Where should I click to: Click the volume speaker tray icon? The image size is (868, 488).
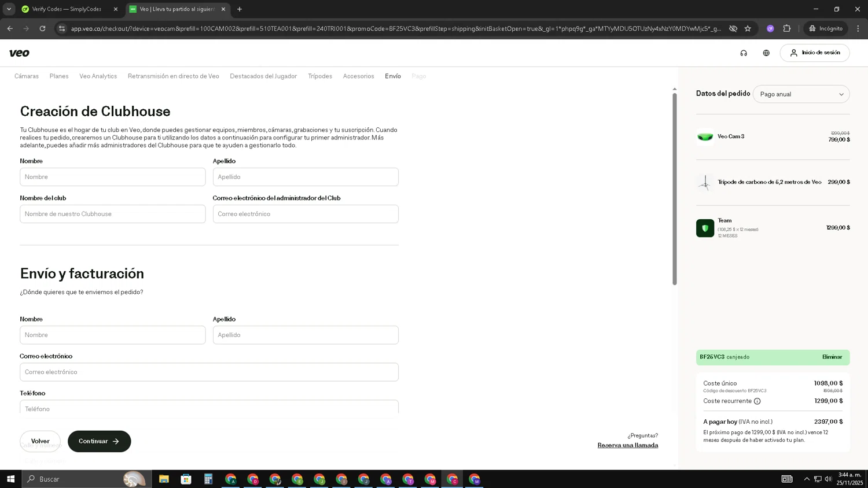tap(828, 479)
